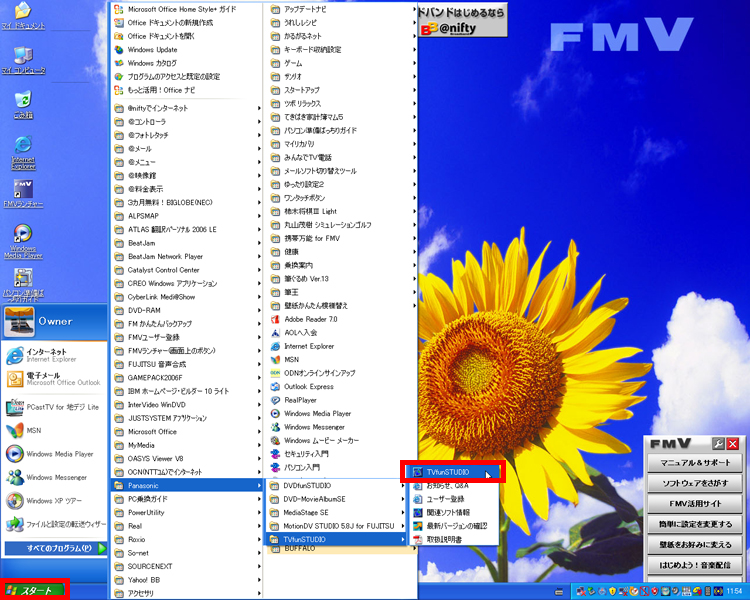Click the 最新バージョンの確認 icon

coord(418,526)
